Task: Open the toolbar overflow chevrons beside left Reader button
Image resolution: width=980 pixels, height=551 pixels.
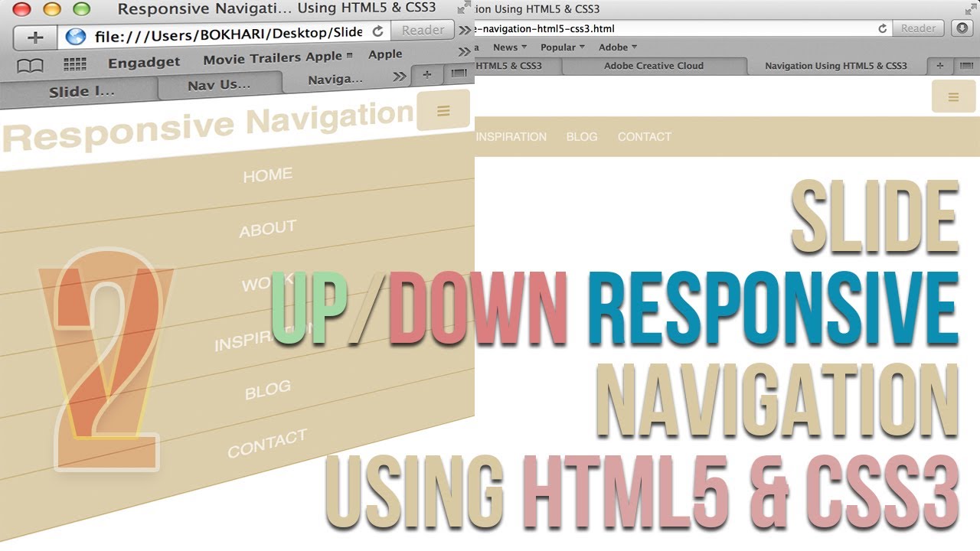Action: point(465,30)
